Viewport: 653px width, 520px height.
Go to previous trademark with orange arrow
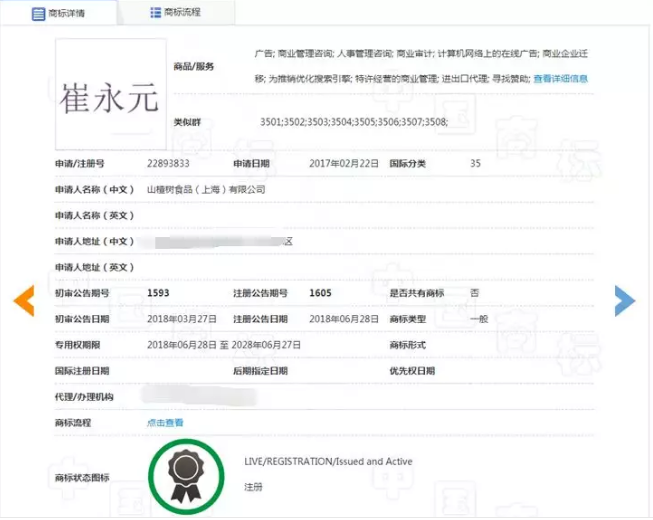pos(24,301)
